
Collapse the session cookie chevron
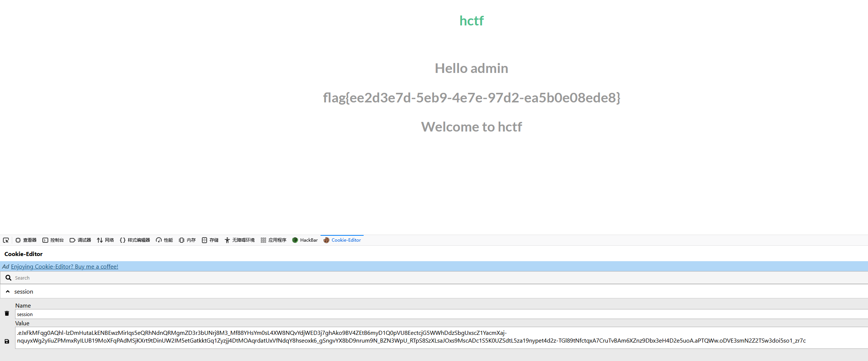8,292
